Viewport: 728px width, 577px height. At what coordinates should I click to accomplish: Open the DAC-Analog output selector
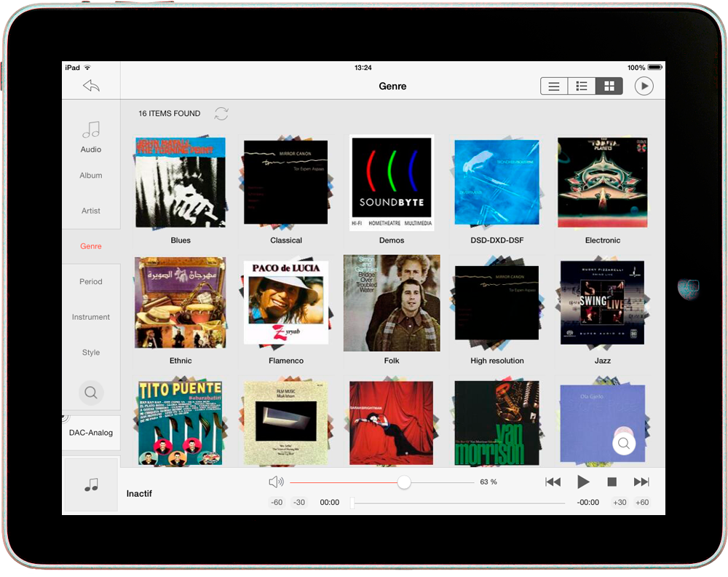pyautogui.click(x=91, y=432)
